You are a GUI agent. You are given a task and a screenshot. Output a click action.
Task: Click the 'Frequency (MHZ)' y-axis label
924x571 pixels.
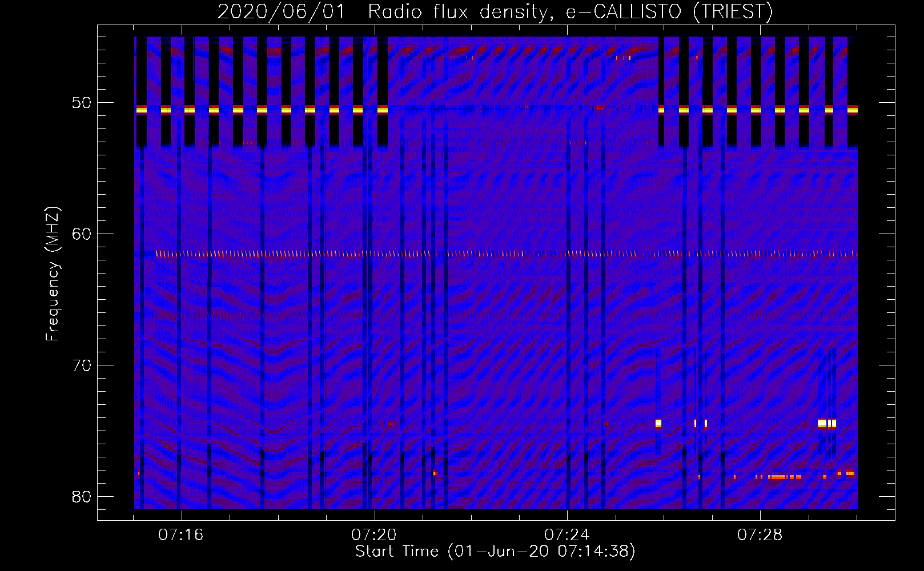(53, 274)
